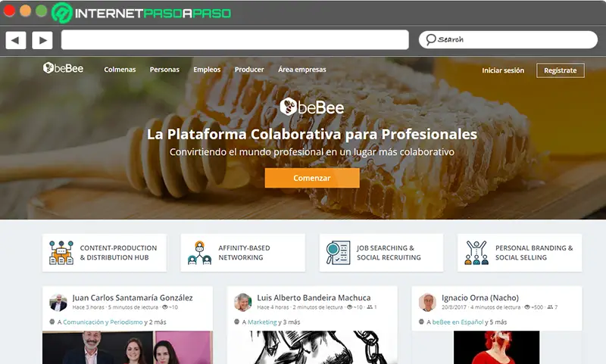Click the green window maximize dot

click(42, 11)
